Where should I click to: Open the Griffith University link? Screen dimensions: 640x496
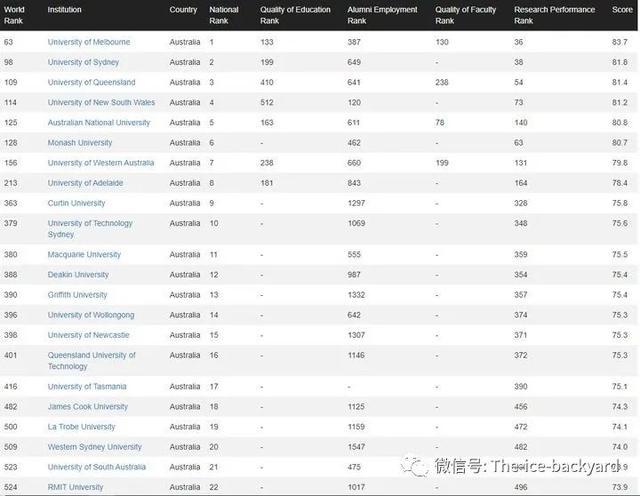coord(77,295)
